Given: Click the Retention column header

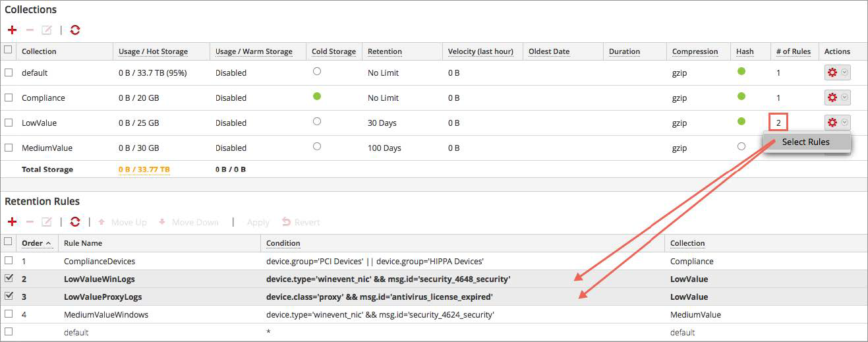Looking at the screenshot, I should 384,51.
